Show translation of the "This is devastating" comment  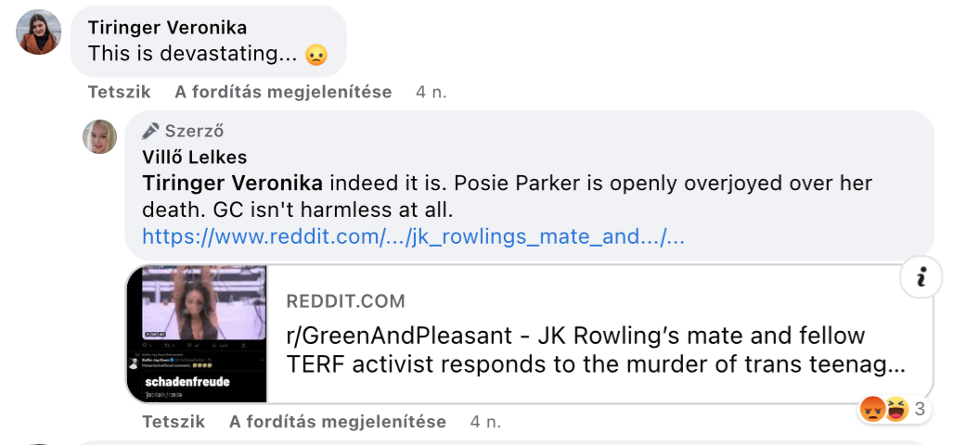click(283, 92)
